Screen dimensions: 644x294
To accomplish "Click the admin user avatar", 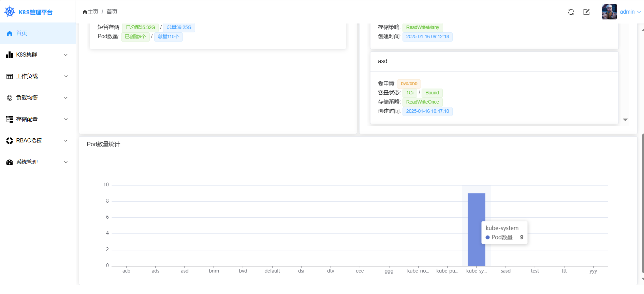I will click(609, 12).
